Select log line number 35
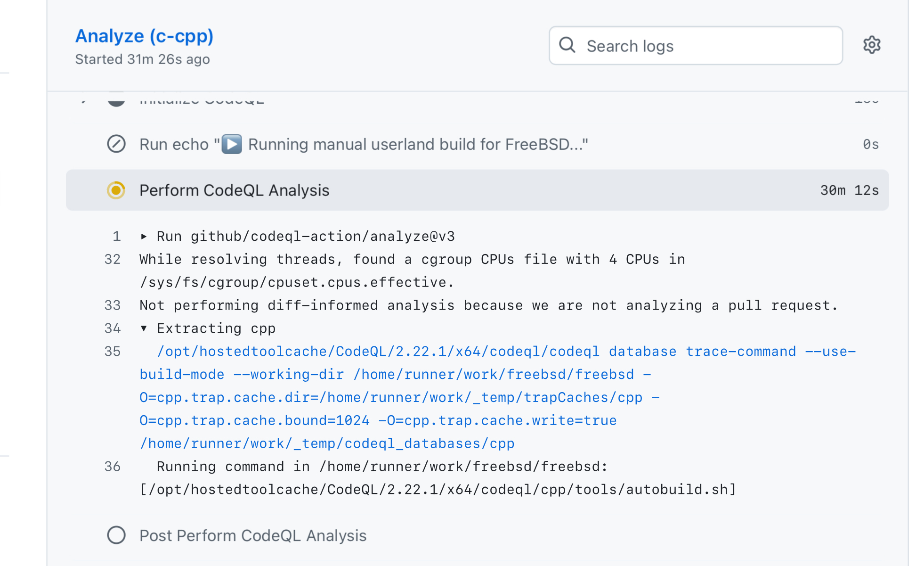Viewport: 924px width, 566px height. coord(113,352)
